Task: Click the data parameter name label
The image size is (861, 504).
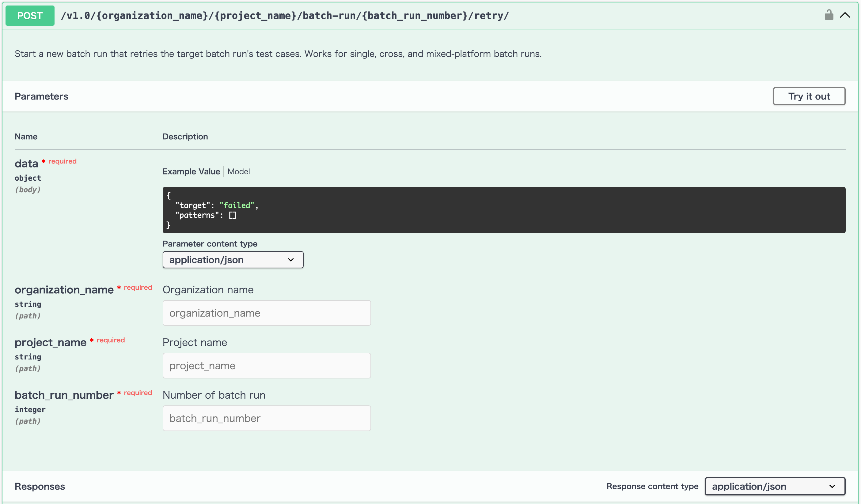Action: pyautogui.click(x=26, y=164)
